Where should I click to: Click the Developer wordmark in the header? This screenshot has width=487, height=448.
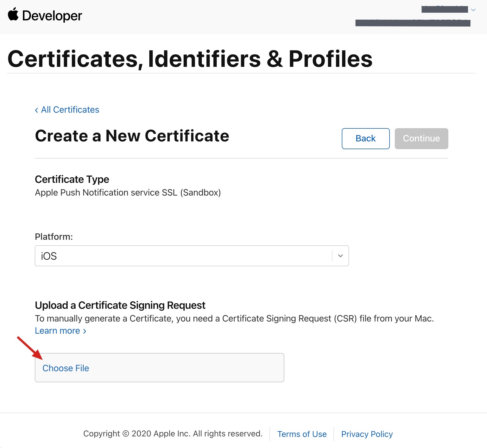(x=52, y=16)
